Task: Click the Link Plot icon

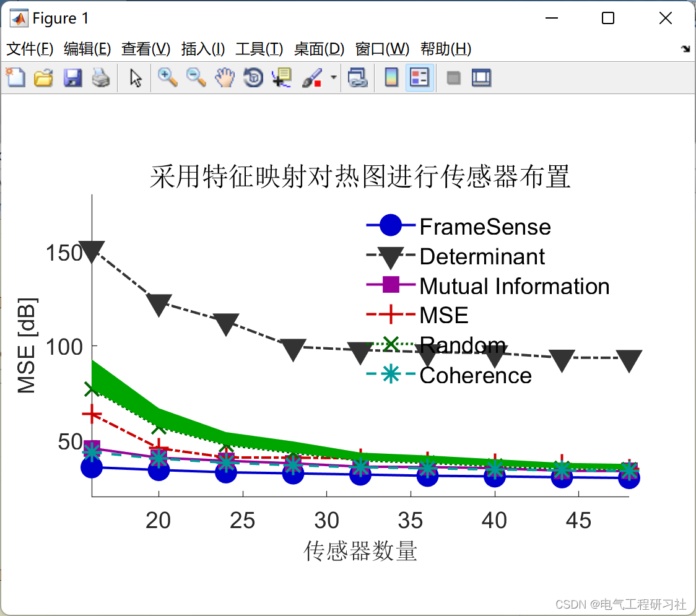Action: pos(358,78)
